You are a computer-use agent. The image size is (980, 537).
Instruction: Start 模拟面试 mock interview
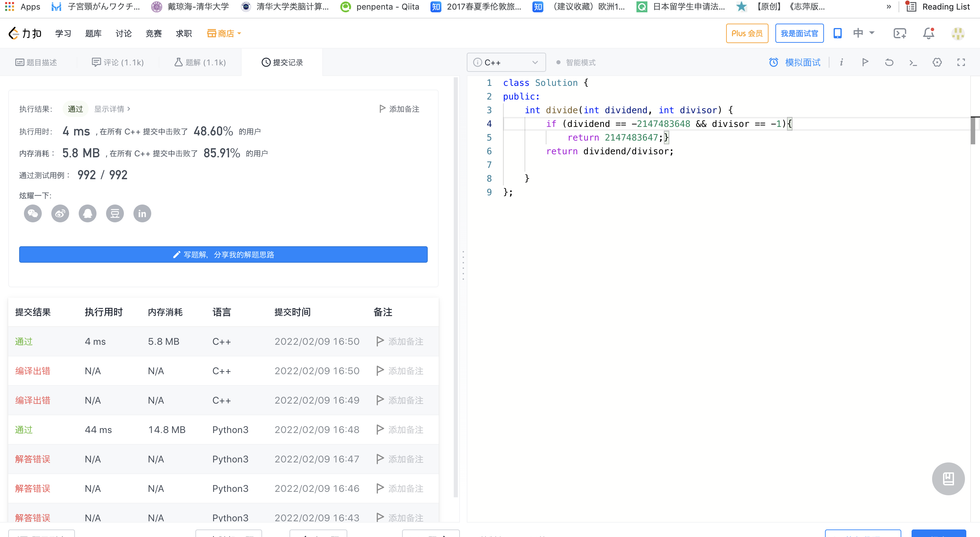pos(794,62)
